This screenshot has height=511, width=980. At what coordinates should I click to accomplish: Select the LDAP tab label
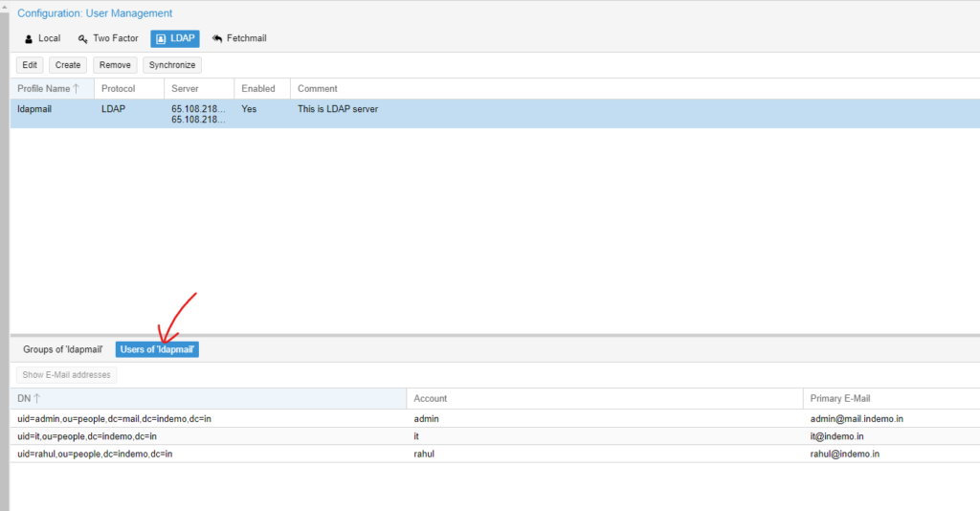[183, 38]
